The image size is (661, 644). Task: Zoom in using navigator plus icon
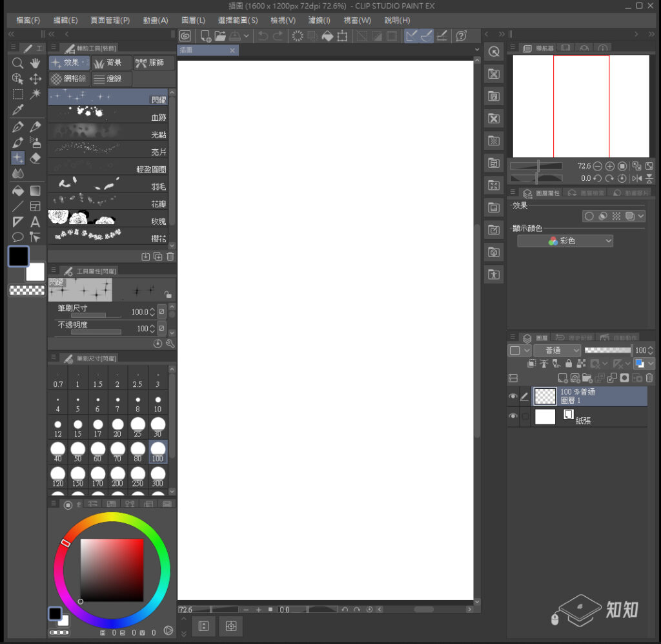[x=609, y=166]
